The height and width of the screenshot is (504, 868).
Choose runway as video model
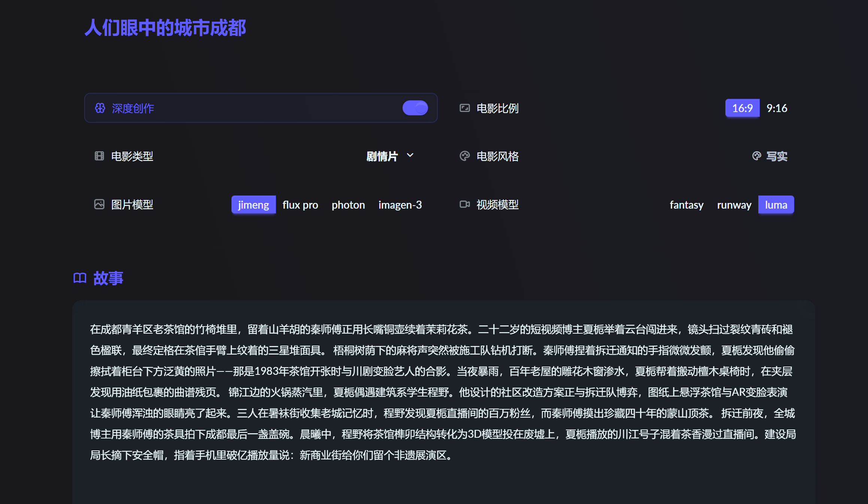click(734, 205)
